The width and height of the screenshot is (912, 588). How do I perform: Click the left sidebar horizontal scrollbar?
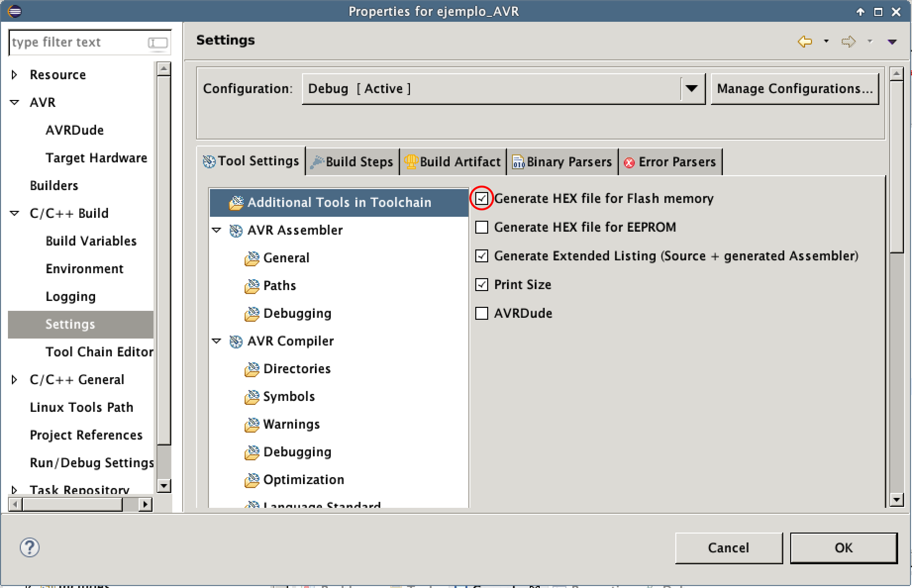(72, 504)
